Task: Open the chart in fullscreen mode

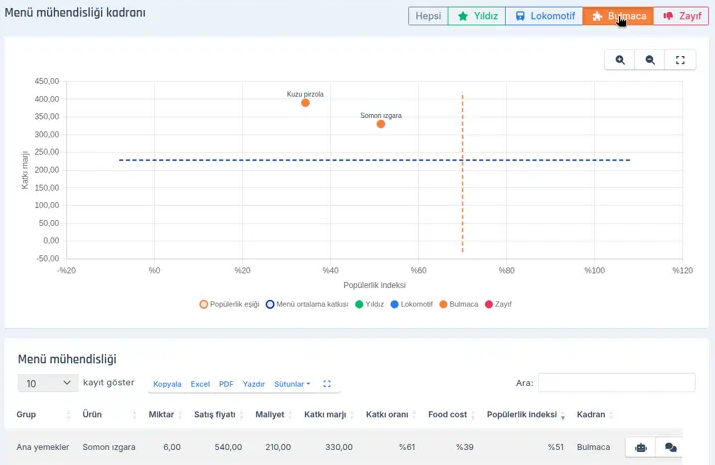Action: [680, 60]
